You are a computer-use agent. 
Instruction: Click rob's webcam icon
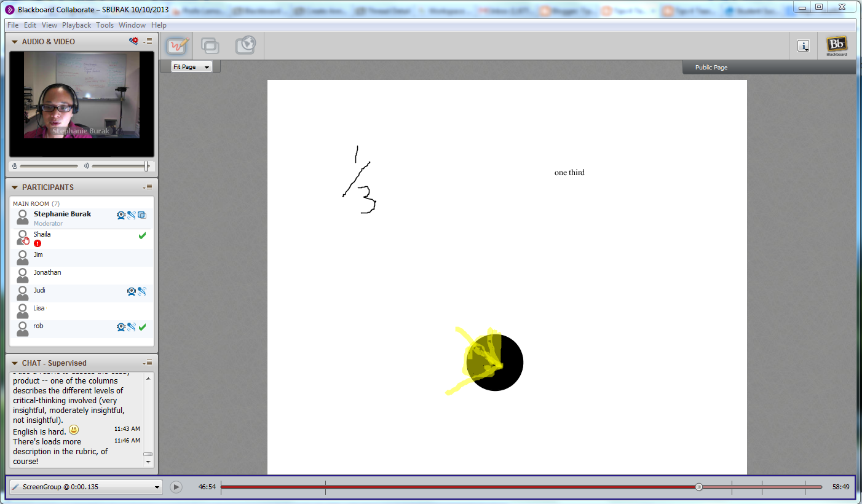tap(121, 326)
